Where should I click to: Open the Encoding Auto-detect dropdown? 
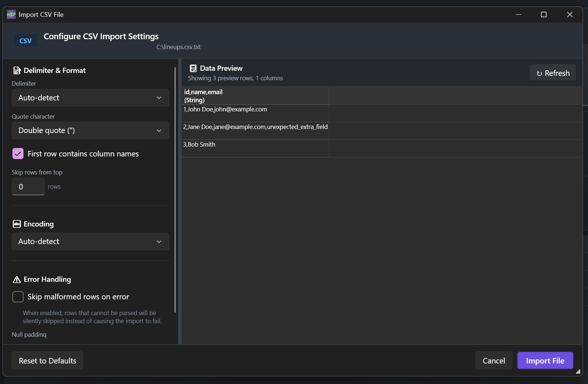pyautogui.click(x=90, y=241)
